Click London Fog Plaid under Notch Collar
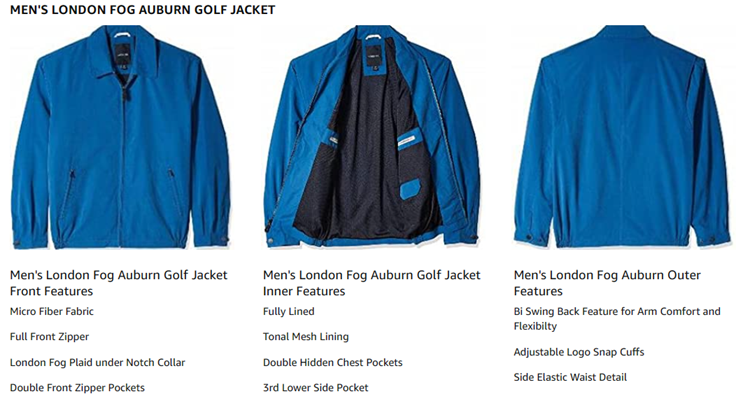This screenshot has width=743, height=401. click(97, 362)
